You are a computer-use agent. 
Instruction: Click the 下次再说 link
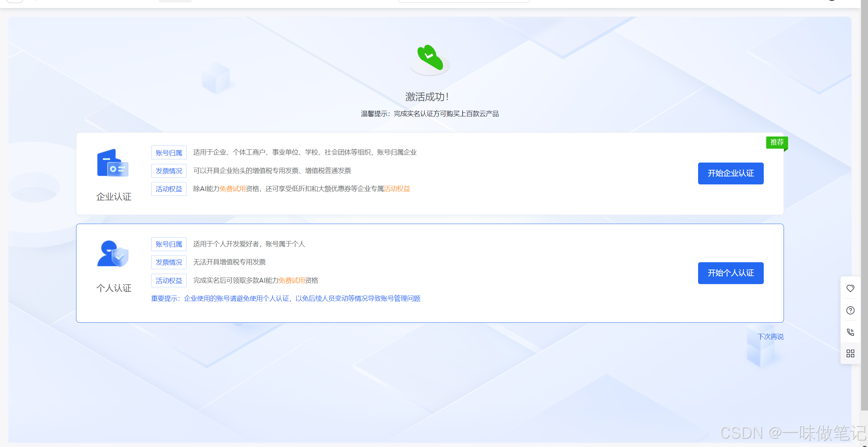coord(770,337)
